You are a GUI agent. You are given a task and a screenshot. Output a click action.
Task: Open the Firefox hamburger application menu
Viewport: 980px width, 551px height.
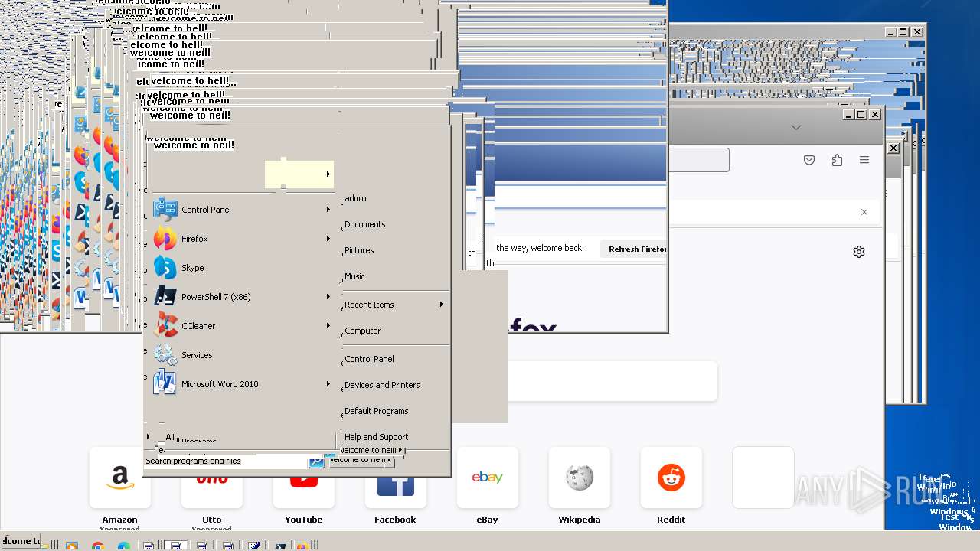click(864, 160)
